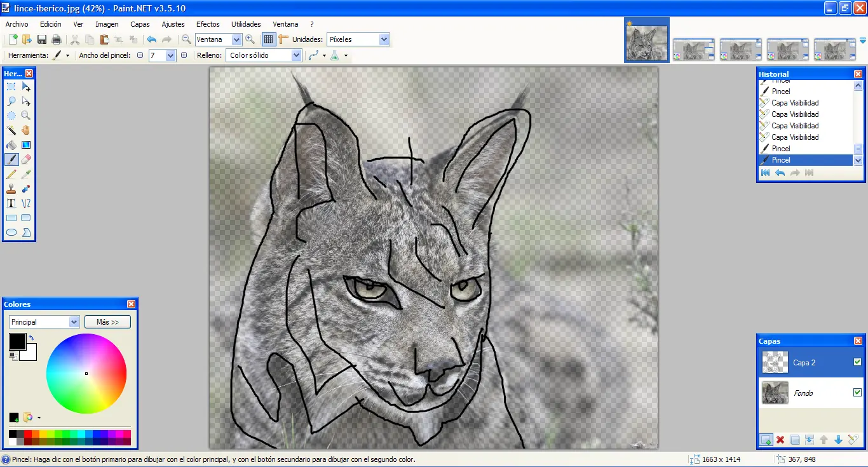868x467 pixels.
Task: Select the Color Picker eyedropper tool
Action: [x=26, y=174]
